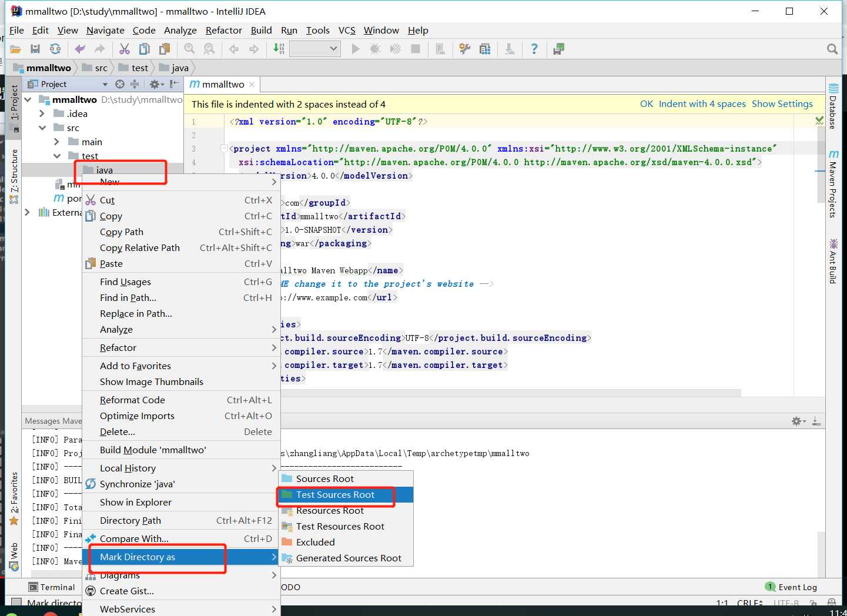Viewport: 847px width, 616px height.
Task: Click Show Settings link
Action: click(782, 104)
